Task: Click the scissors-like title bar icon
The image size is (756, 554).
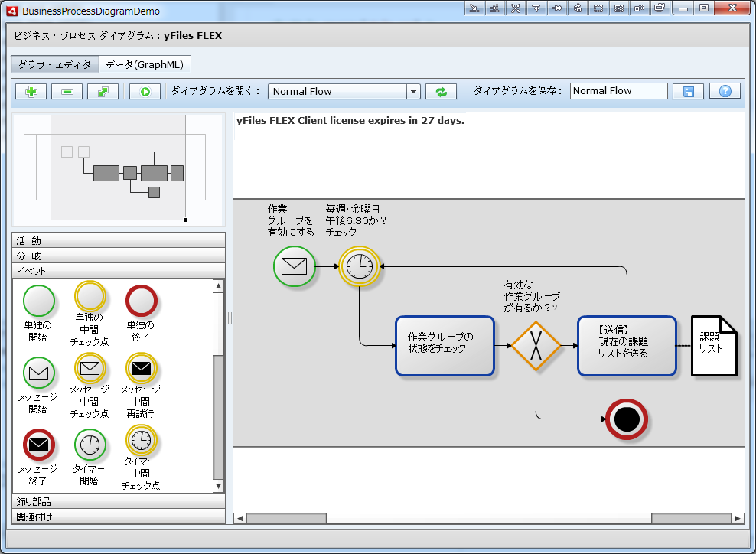Action: click(516, 8)
